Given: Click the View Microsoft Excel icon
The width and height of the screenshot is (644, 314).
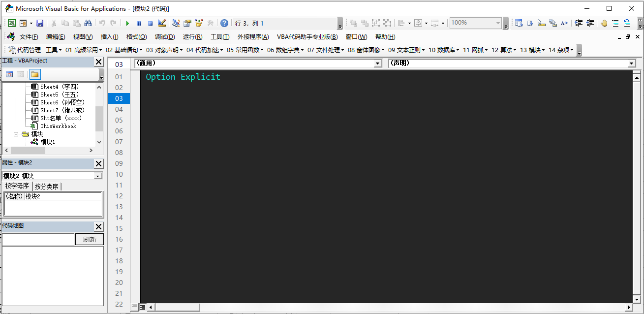Looking at the screenshot, I should 11,23.
